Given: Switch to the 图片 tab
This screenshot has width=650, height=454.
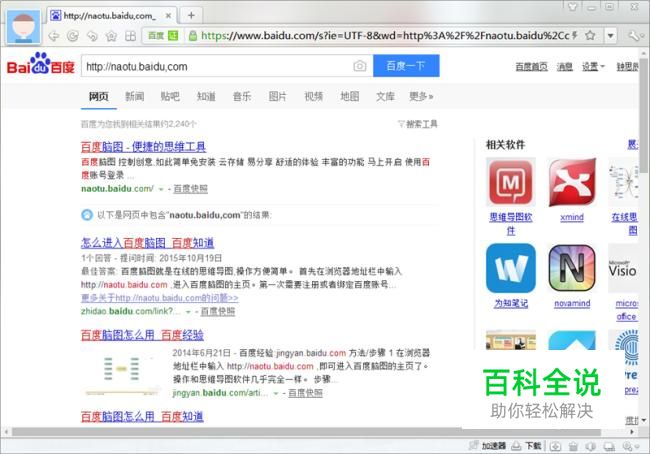Looking at the screenshot, I should [278, 97].
